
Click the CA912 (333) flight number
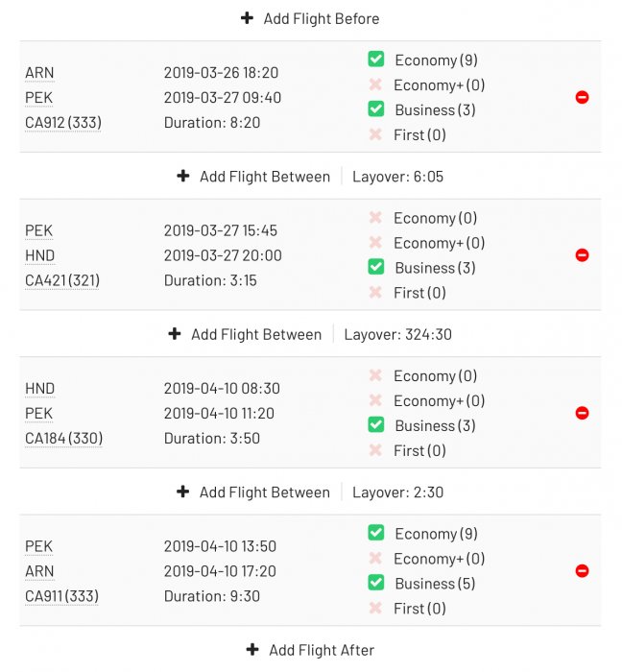tap(63, 123)
